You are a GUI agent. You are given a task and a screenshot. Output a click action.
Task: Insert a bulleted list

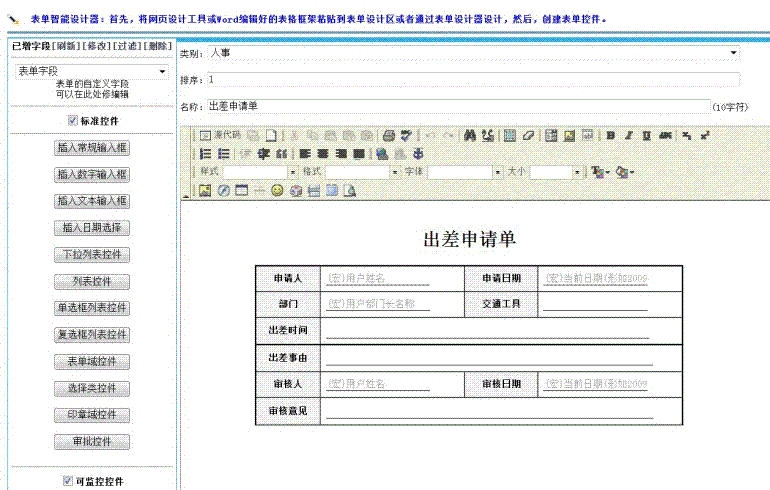click(223, 154)
